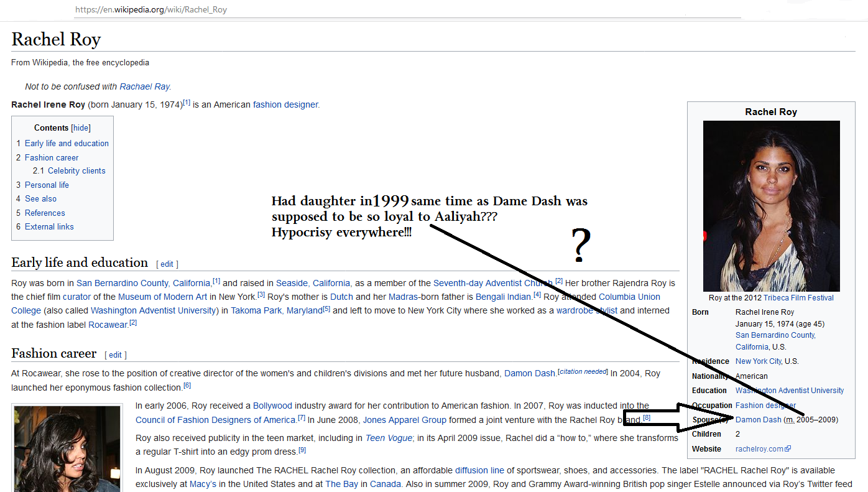
Task: Open The Bay link
Action: pyautogui.click(x=341, y=484)
